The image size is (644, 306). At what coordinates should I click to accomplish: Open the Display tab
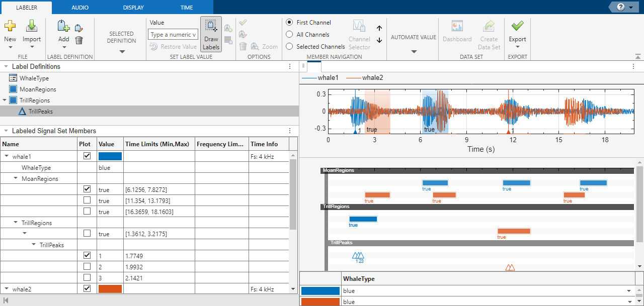[133, 8]
